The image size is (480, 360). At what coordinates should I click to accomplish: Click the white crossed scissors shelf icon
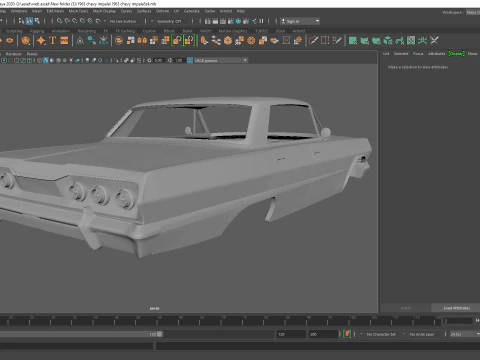pyautogui.click(x=434, y=41)
